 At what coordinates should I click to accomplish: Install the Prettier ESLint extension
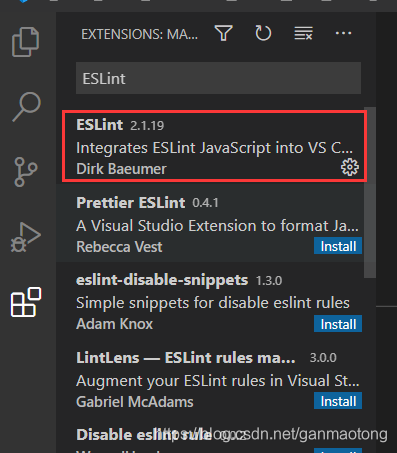click(338, 246)
